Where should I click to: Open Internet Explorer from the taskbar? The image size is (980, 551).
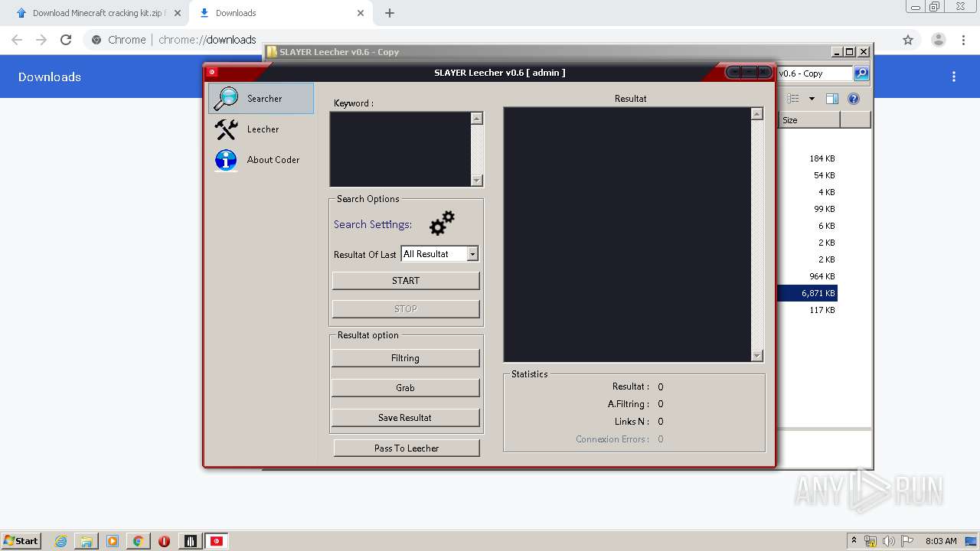61,541
